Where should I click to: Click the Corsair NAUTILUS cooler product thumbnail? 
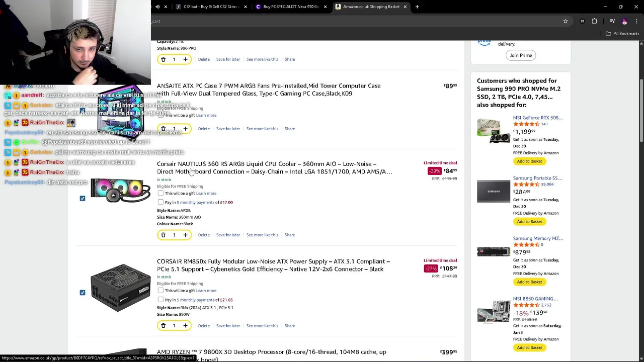[x=121, y=190]
